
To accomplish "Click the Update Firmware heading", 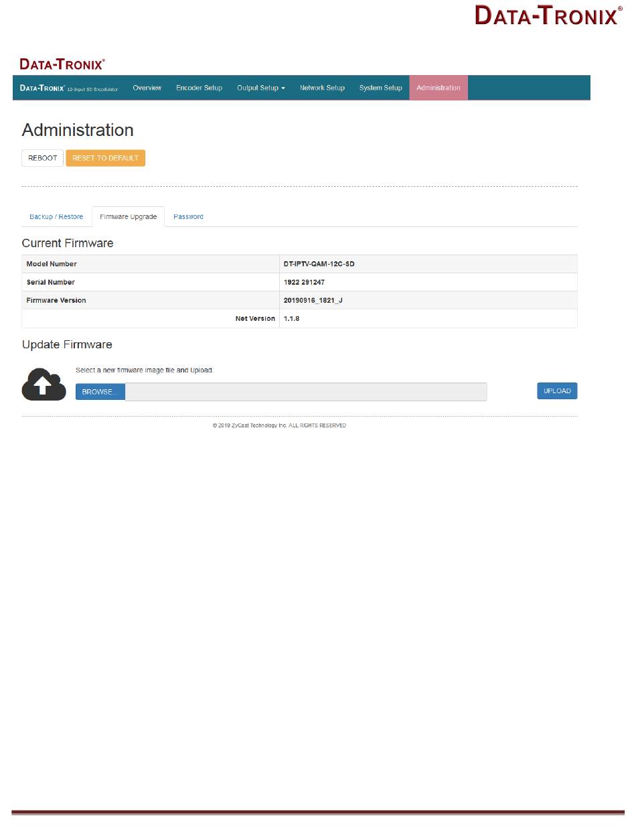I will click(67, 344).
